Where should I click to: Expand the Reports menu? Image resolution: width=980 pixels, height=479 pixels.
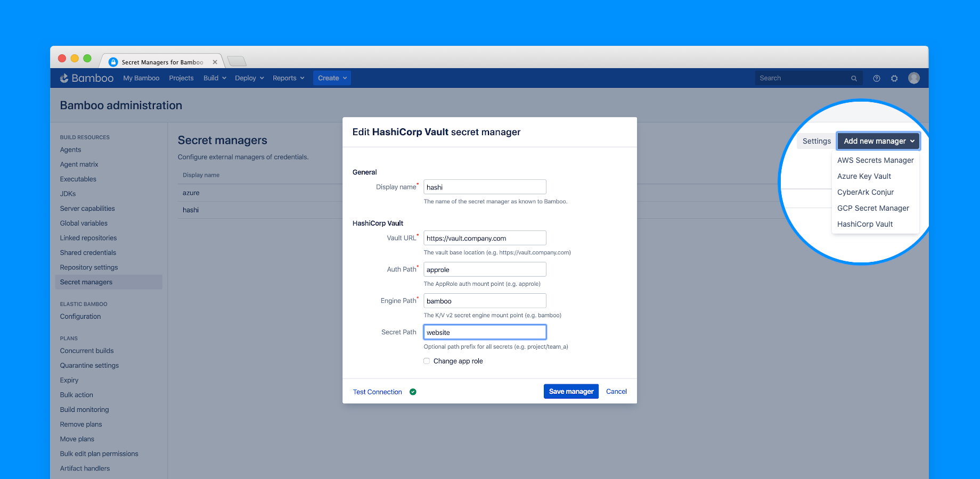click(x=289, y=78)
